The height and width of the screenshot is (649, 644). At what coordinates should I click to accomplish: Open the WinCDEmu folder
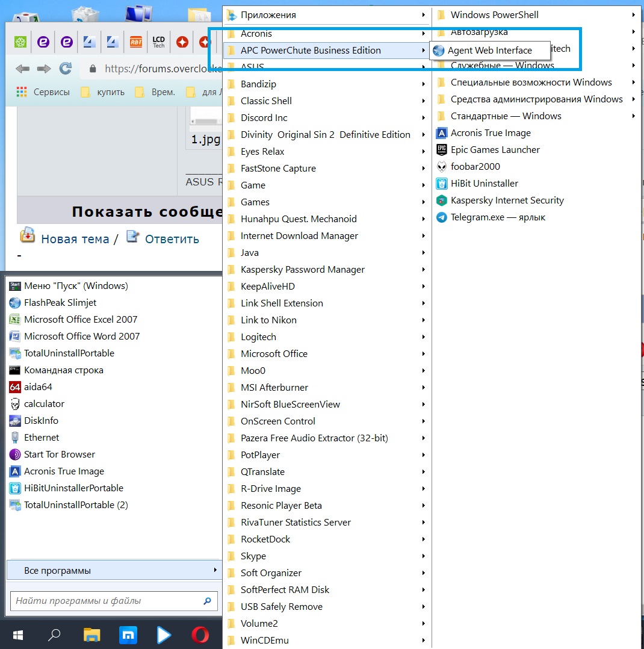[327, 641]
